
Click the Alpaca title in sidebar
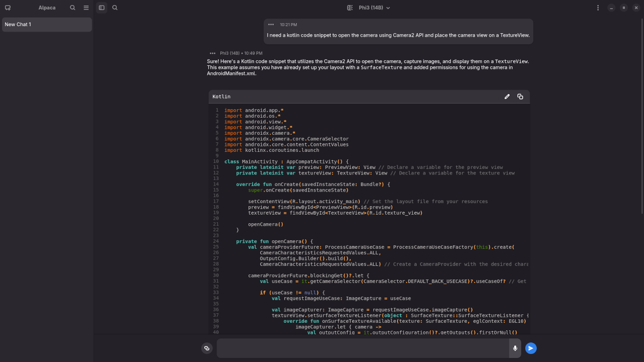tap(47, 8)
